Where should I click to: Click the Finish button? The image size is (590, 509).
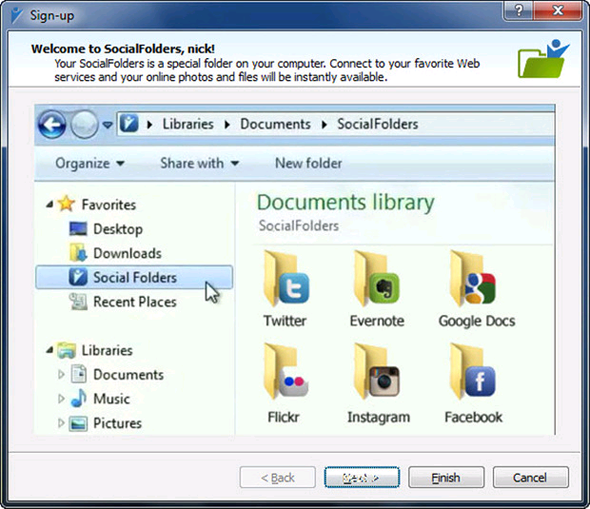(446, 477)
